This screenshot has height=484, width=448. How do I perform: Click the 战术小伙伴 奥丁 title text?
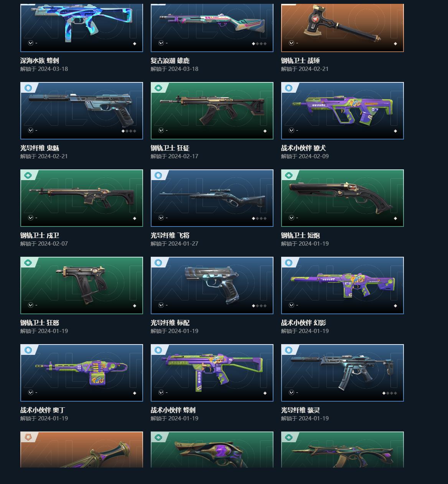click(43, 410)
